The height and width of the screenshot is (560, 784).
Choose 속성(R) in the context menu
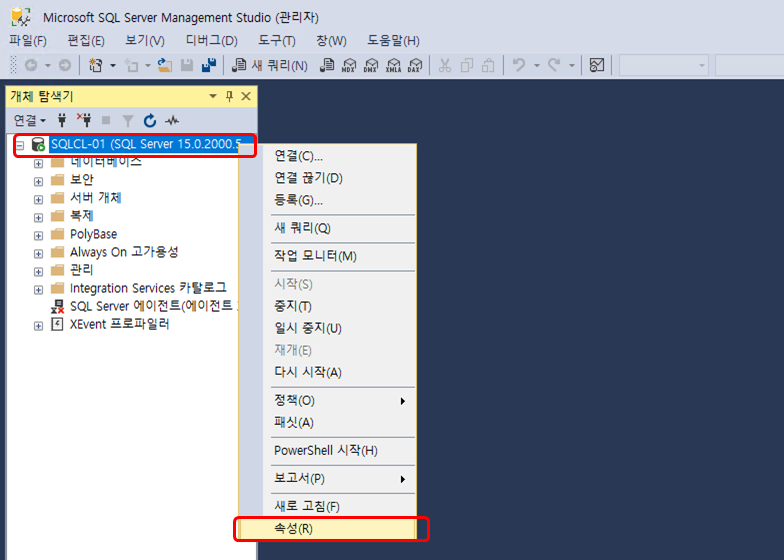tap(328, 529)
